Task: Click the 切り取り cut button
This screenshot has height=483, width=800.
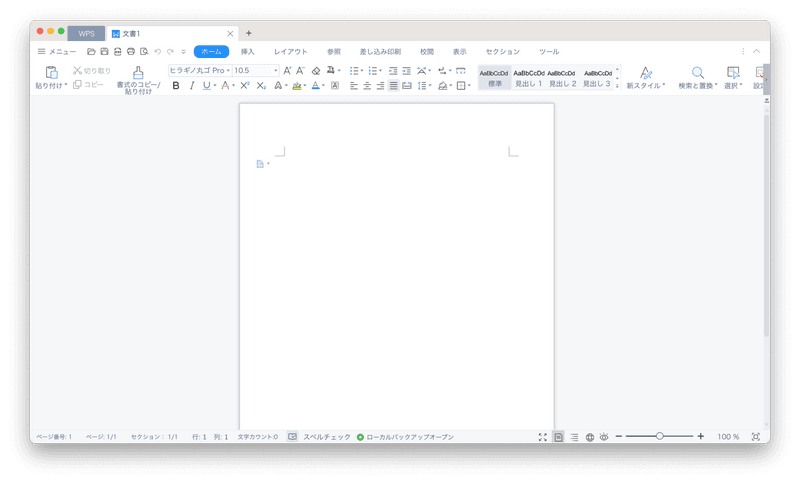Action: click(92, 70)
